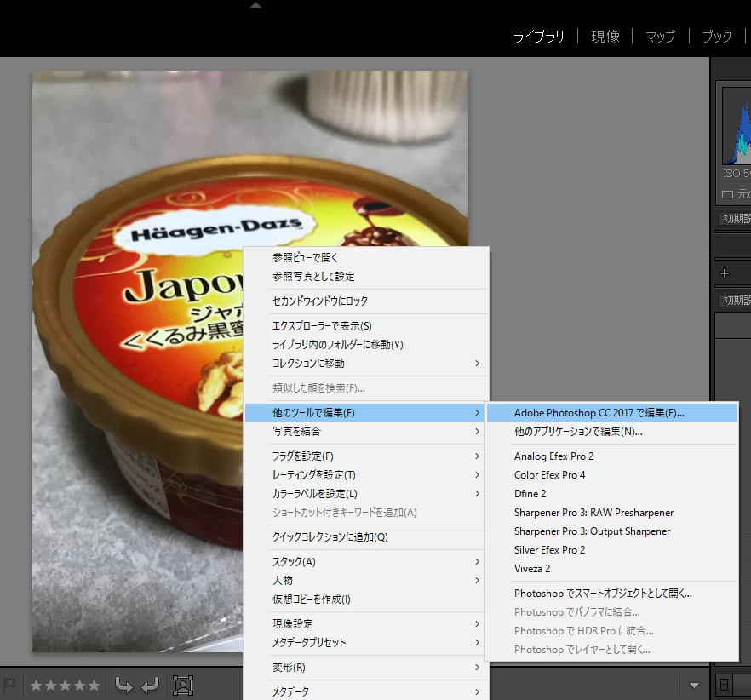This screenshot has height=700, width=751.
Task: Choose Sharpener Pro 3: RAW Presharpener
Action: [611, 512]
